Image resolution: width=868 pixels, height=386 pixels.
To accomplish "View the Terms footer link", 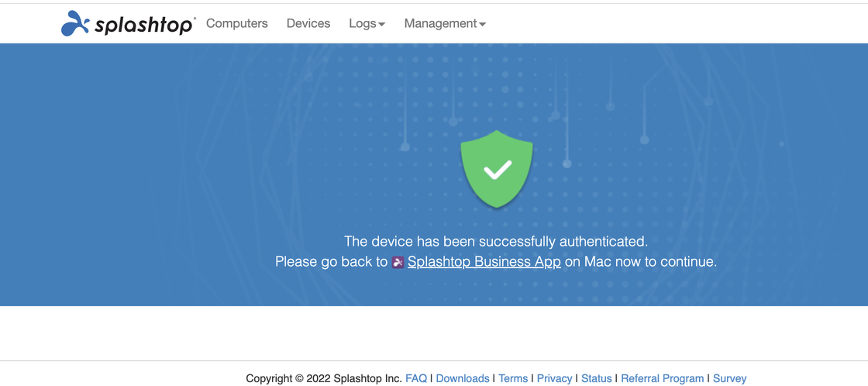I will [x=513, y=379].
